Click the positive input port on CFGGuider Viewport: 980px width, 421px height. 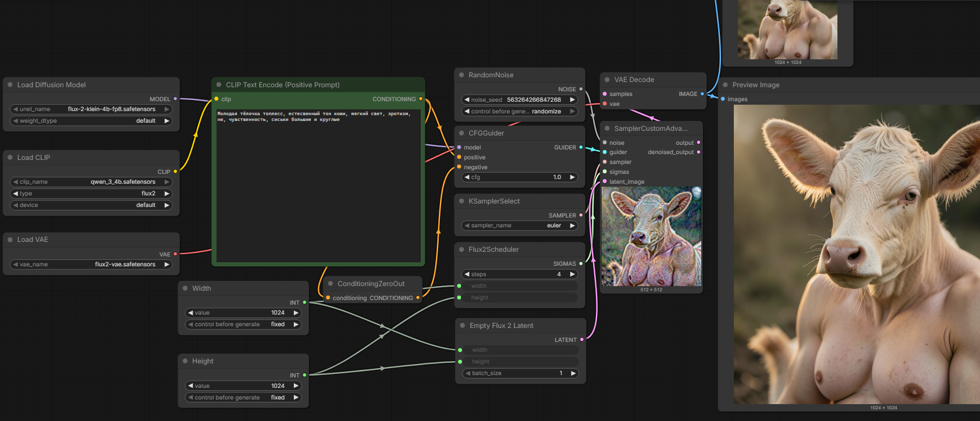tap(459, 157)
